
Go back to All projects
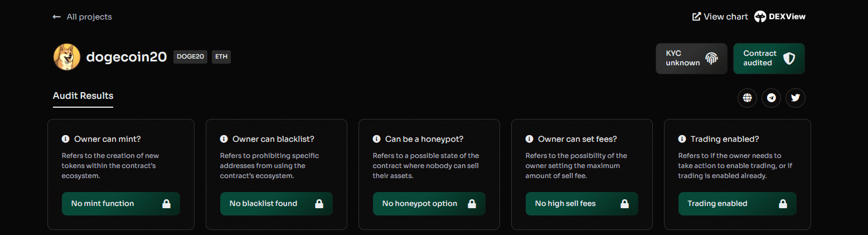click(83, 17)
